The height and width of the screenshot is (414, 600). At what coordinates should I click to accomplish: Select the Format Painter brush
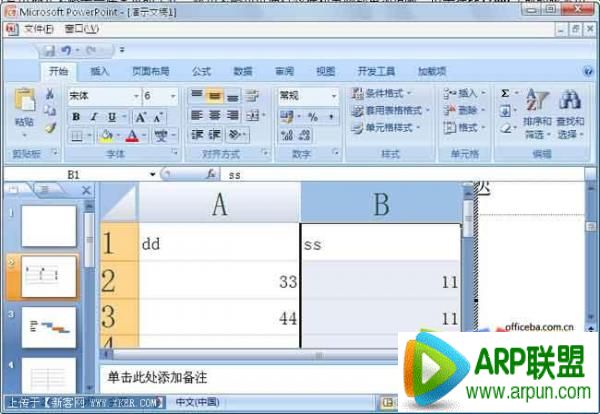[50, 128]
